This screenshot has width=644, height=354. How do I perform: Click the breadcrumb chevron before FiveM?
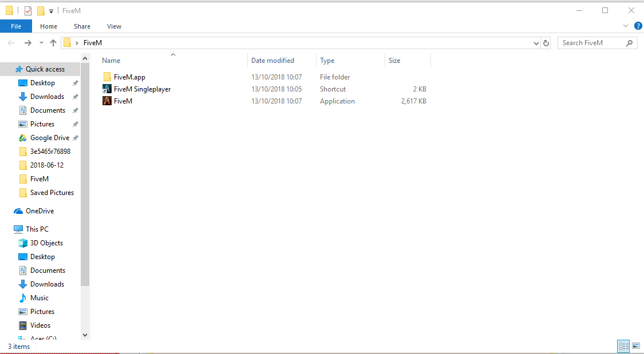coord(77,43)
